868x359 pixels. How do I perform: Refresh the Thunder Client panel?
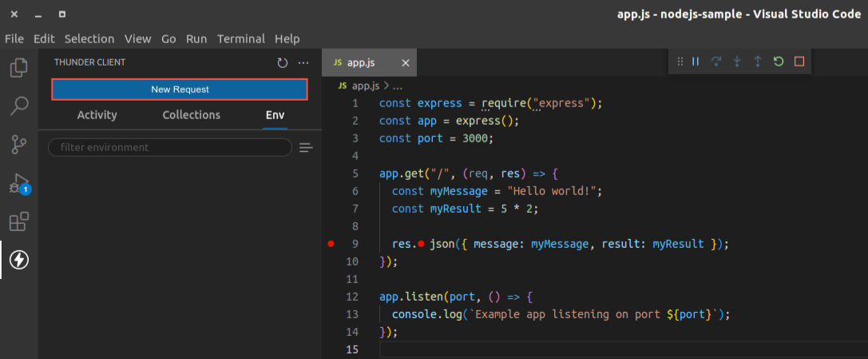pyautogui.click(x=283, y=62)
